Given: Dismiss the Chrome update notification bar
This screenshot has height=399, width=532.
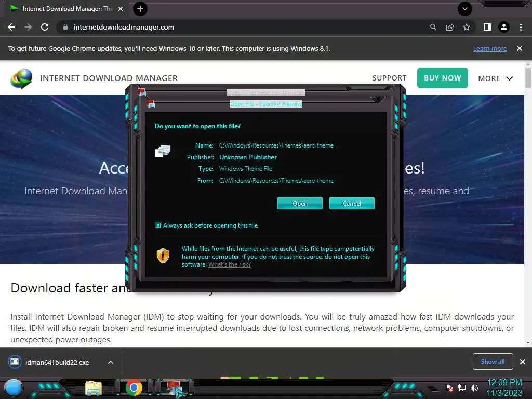Looking at the screenshot, I should (x=520, y=48).
